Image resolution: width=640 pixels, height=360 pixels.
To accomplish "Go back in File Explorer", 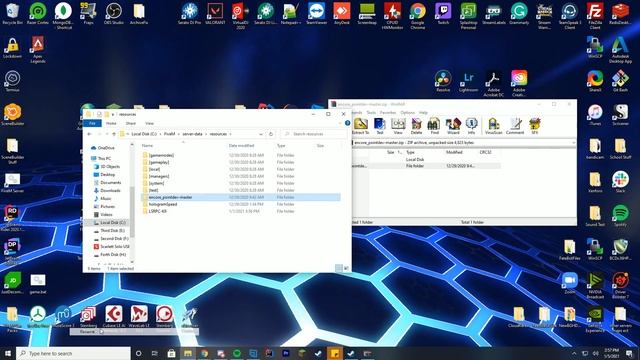I will (89, 134).
